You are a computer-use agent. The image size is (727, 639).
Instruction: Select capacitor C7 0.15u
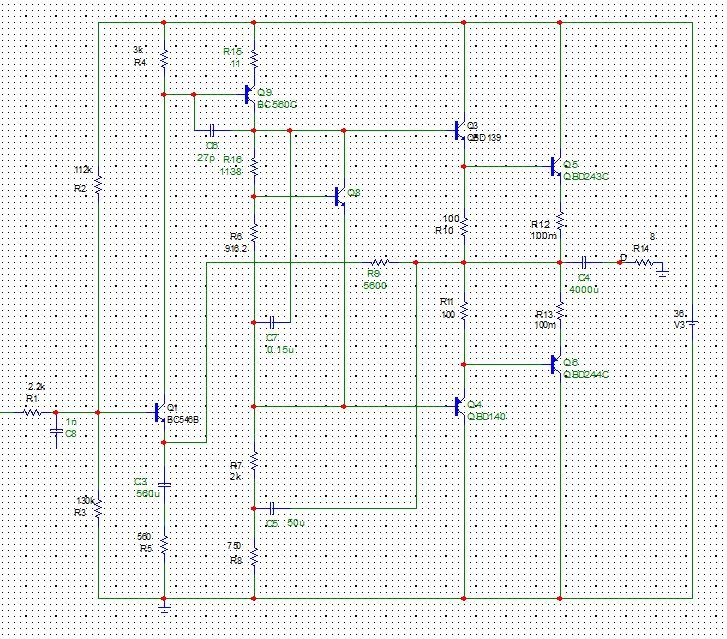coord(273,322)
